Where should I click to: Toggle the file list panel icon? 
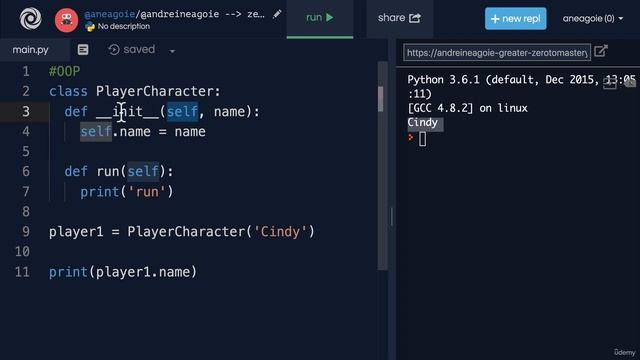[x=83, y=50]
